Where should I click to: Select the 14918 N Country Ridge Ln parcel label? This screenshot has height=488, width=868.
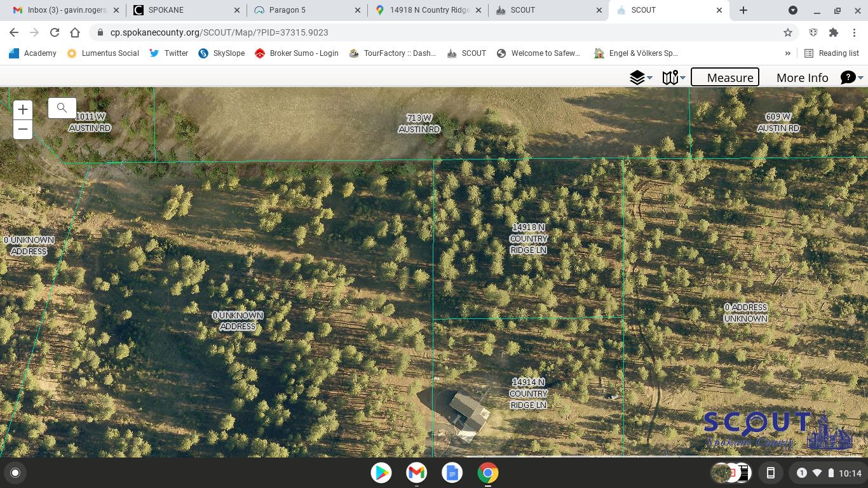click(x=528, y=238)
